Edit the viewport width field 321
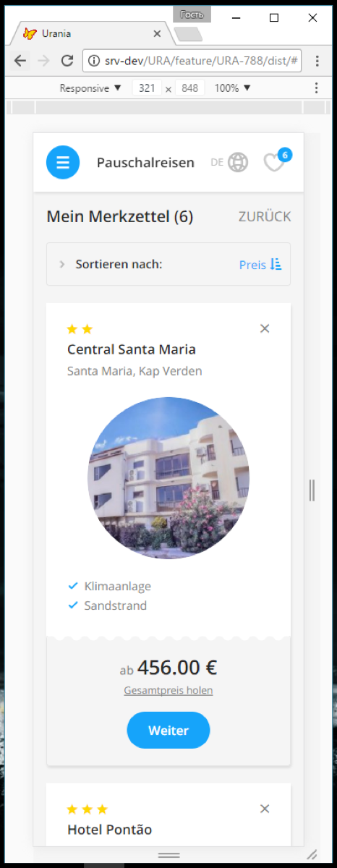The height and width of the screenshot is (868, 337). coord(148,88)
